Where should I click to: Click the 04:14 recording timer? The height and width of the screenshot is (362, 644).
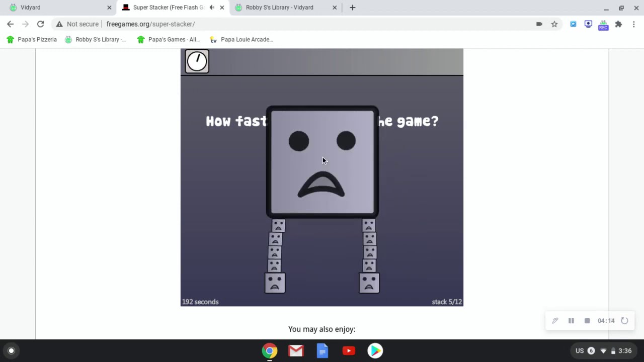point(606,321)
